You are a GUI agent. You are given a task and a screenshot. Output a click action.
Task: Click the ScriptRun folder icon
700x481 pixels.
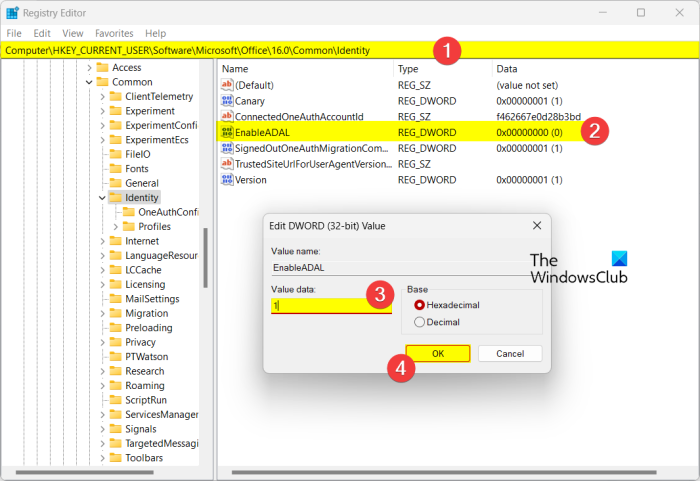coord(116,400)
